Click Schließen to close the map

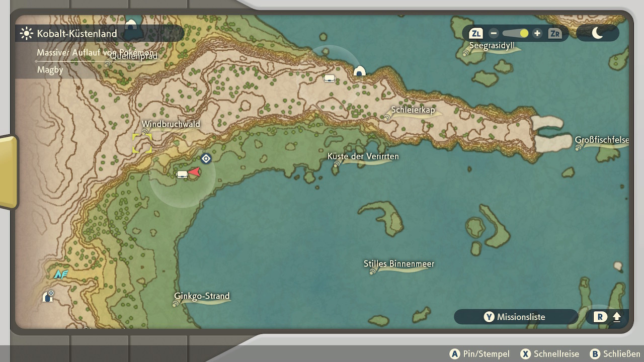point(615,354)
